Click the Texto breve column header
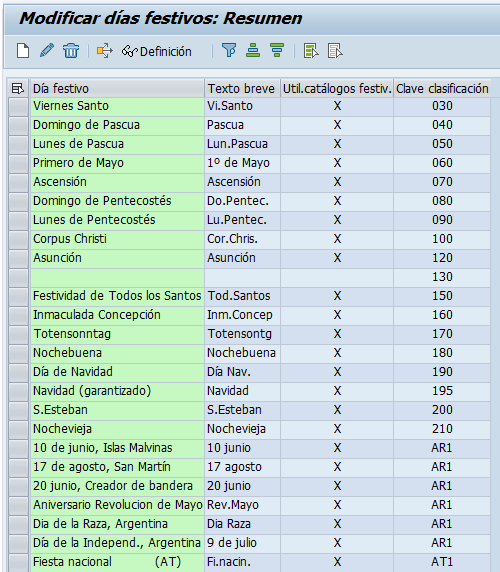Viewport: 500px width, 572px height. tap(242, 88)
